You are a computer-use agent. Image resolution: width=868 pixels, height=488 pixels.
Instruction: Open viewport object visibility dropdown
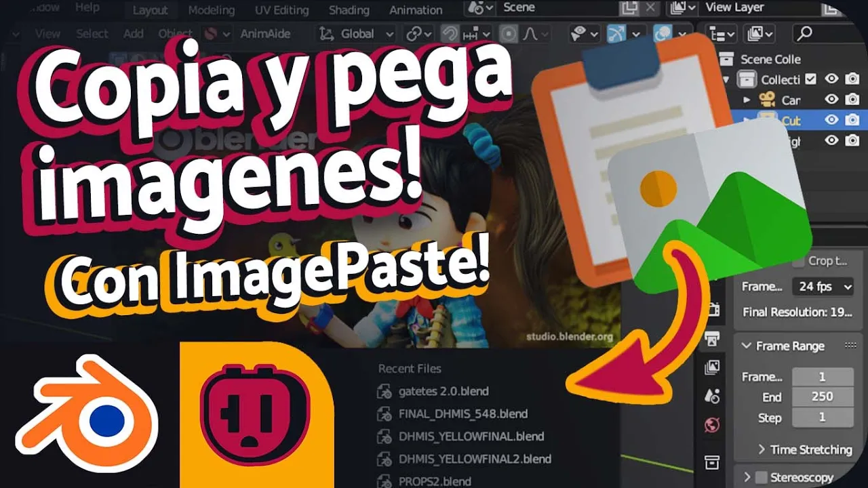[584, 33]
